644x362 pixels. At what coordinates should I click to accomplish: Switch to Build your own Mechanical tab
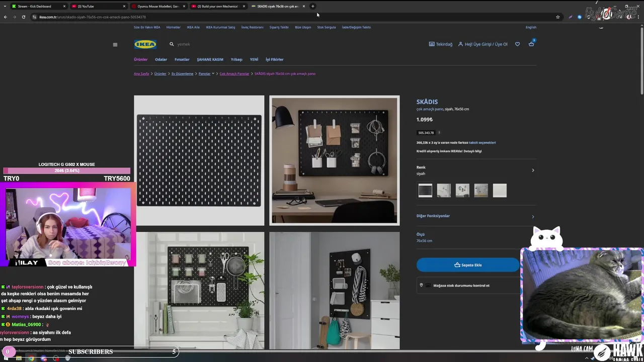(218, 6)
